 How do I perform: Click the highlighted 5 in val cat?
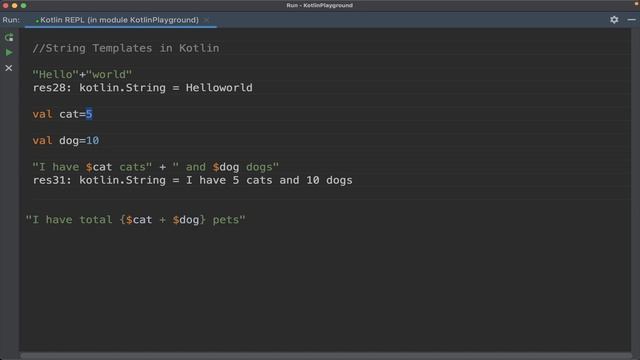(x=89, y=114)
